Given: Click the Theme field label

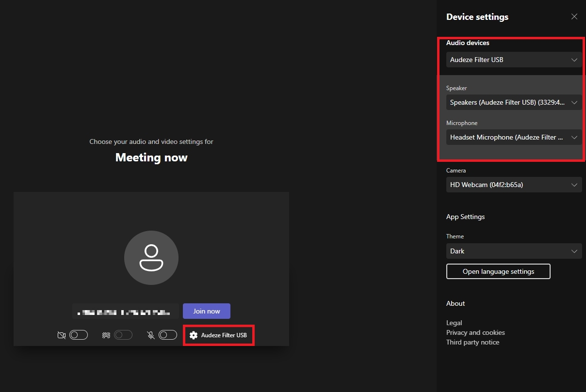Looking at the screenshot, I should pos(455,236).
